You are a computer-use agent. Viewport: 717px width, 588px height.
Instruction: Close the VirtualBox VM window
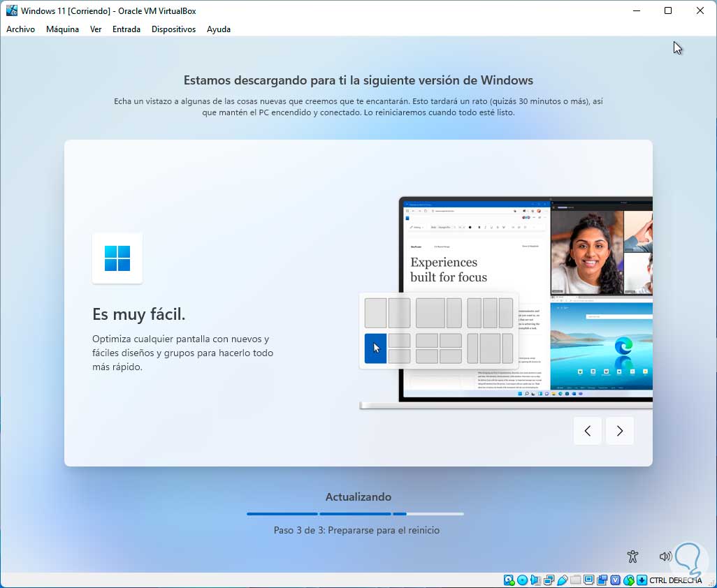click(x=700, y=10)
